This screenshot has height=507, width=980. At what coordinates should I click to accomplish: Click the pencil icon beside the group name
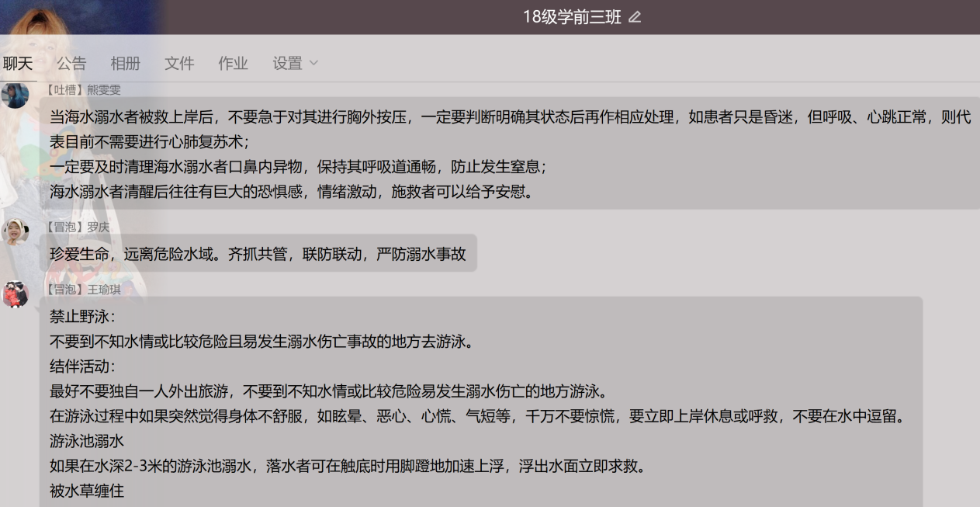(x=635, y=17)
